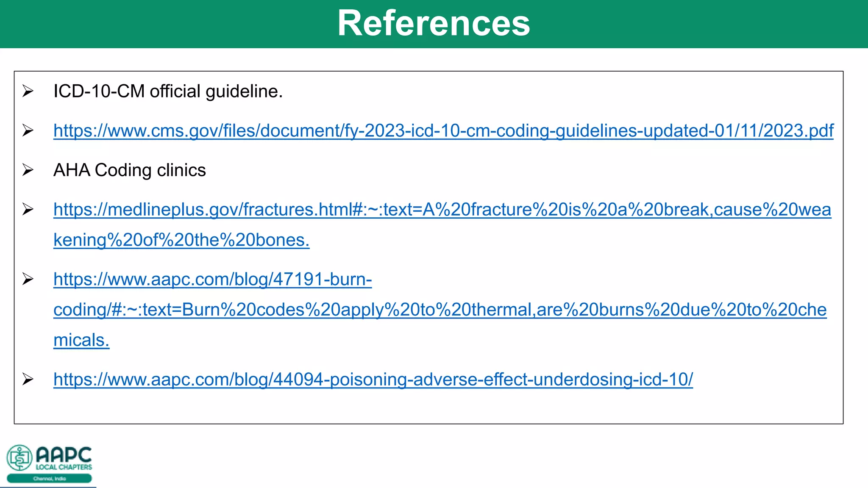Click the arrow bullet beside the CMS link
The height and width of the screenshot is (488, 868).
pos(28,130)
